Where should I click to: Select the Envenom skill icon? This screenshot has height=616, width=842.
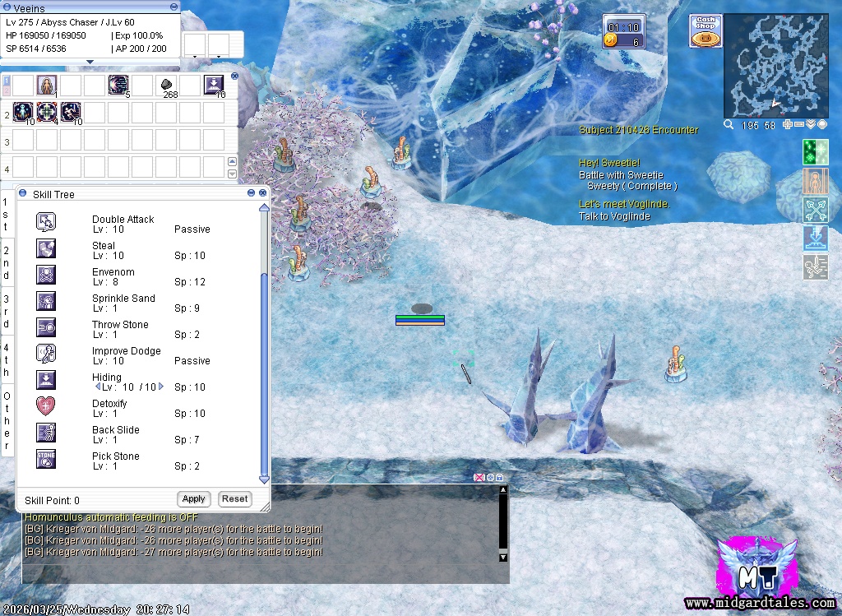[x=46, y=275]
